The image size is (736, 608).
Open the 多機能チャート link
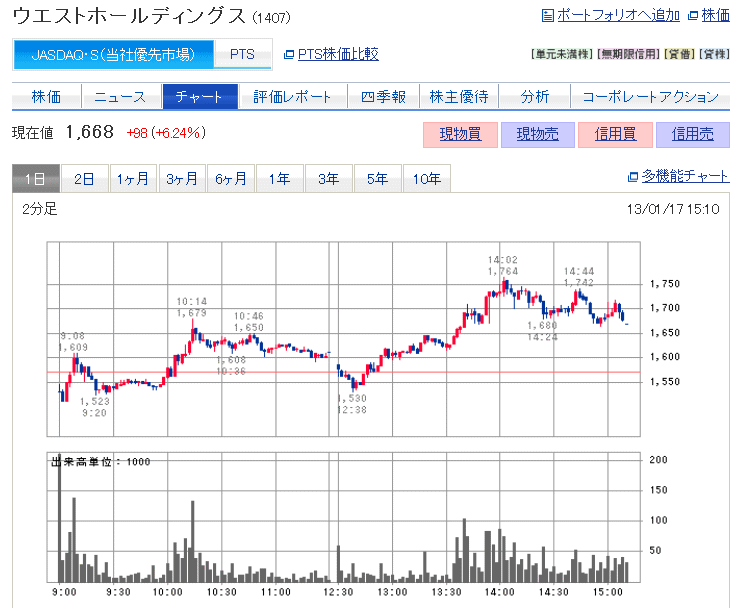[x=685, y=176]
